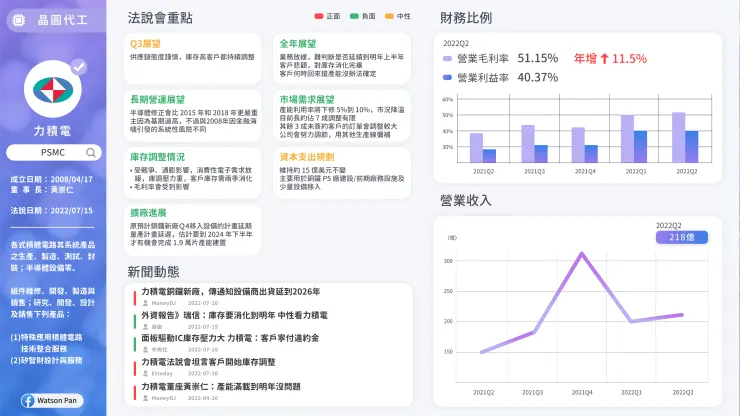Open the 力積電 company logo
740x416 pixels.
[52, 89]
